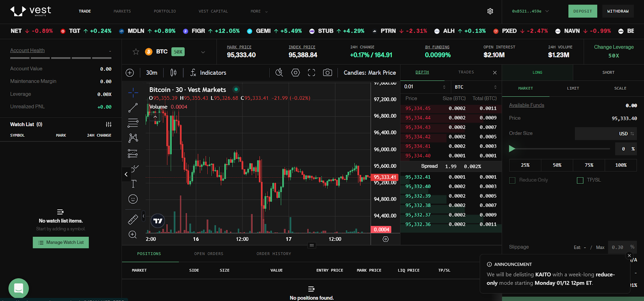Expand the BTC market selector dropdown
Image resolution: width=644 pixels, height=301 pixels.
[203, 52]
